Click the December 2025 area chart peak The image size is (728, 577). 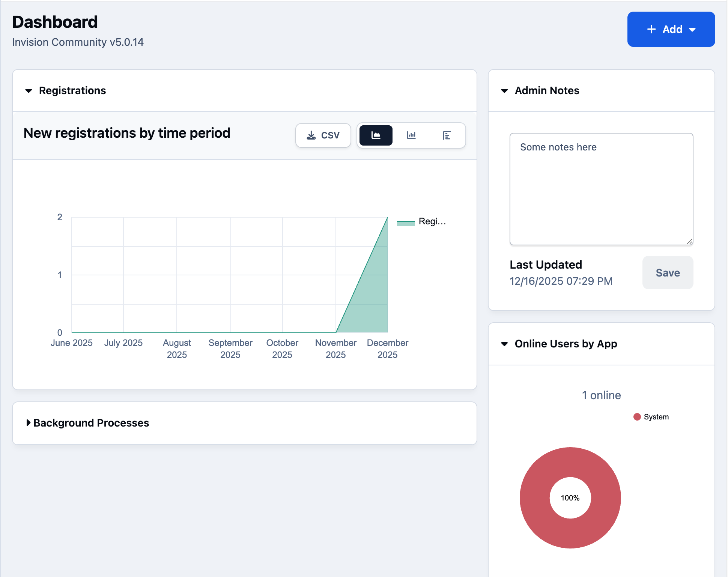click(x=387, y=218)
